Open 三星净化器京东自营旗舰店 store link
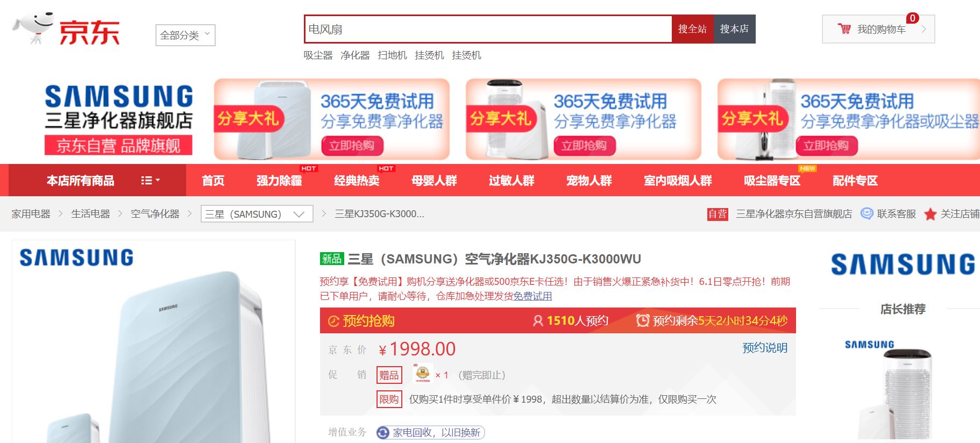This screenshot has height=443, width=980. point(794,214)
